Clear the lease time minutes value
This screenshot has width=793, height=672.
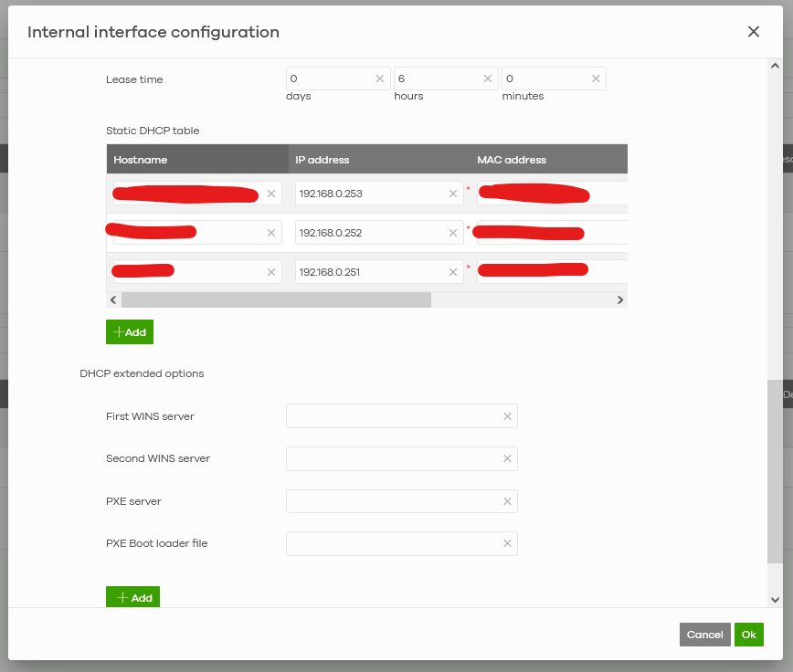(596, 79)
